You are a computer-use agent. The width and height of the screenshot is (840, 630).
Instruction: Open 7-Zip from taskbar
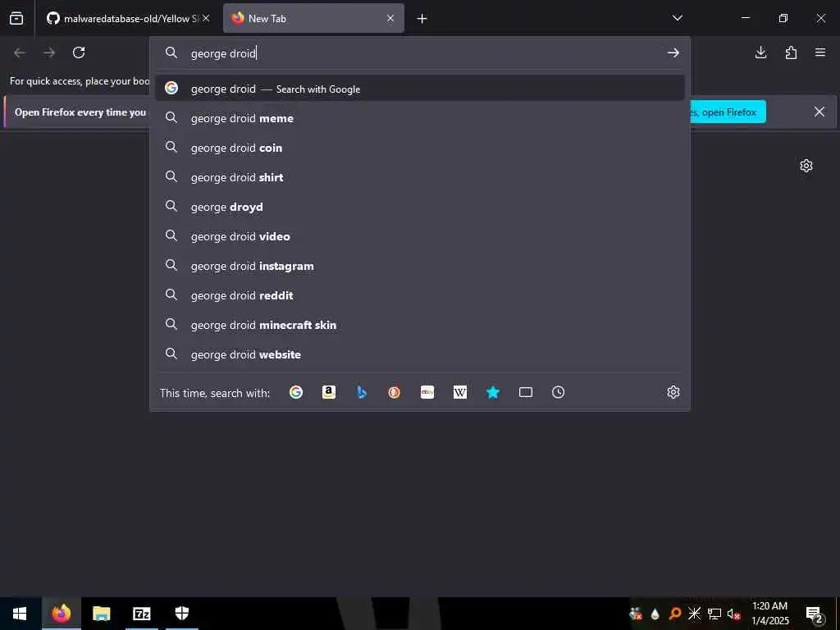(141, 614)
